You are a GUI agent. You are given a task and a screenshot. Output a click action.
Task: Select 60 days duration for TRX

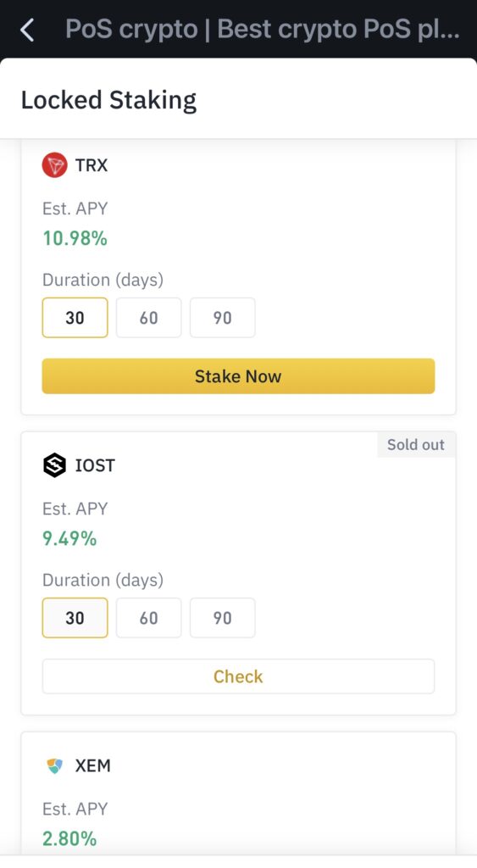tap(149, 318)
